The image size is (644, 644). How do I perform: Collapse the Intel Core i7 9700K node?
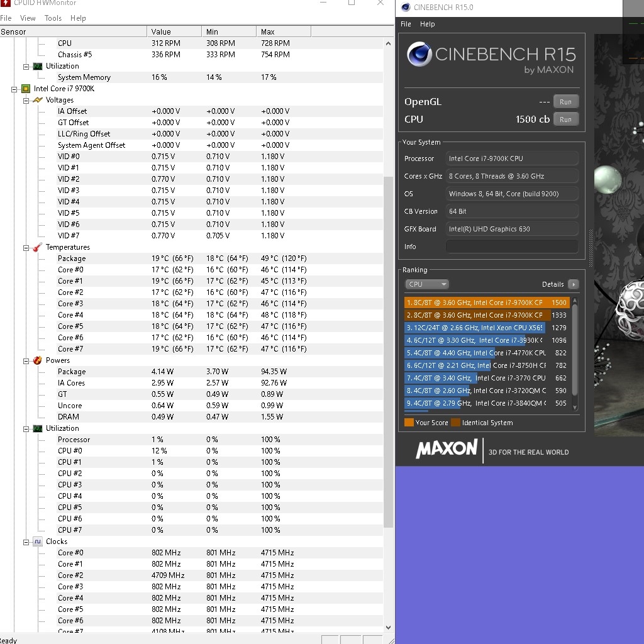[x=14, y=89]
